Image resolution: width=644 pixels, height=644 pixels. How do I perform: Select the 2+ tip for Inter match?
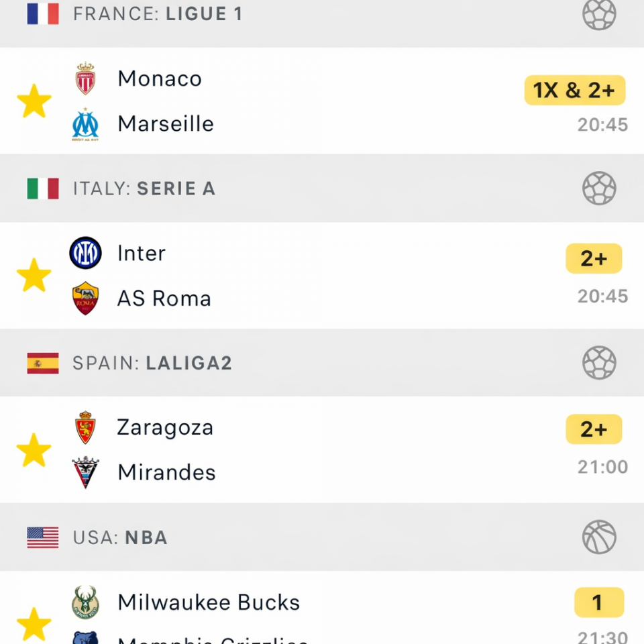click(594, 259)
